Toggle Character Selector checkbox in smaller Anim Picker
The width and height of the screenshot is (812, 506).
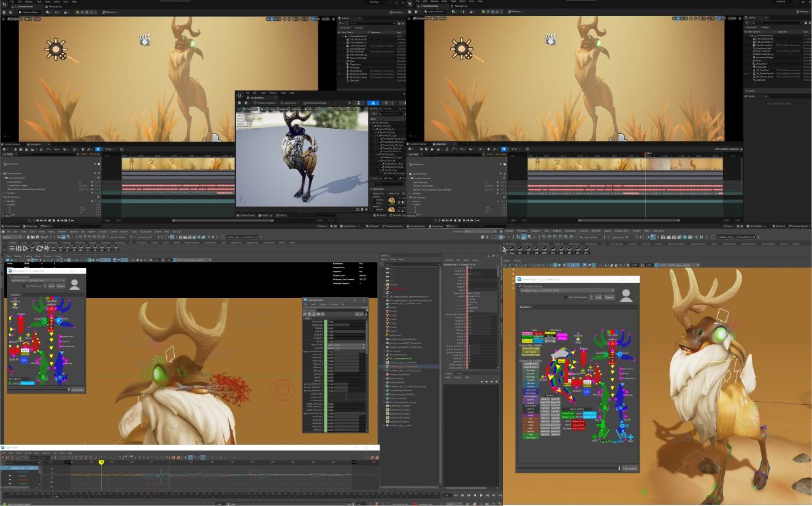click(11, 276)
